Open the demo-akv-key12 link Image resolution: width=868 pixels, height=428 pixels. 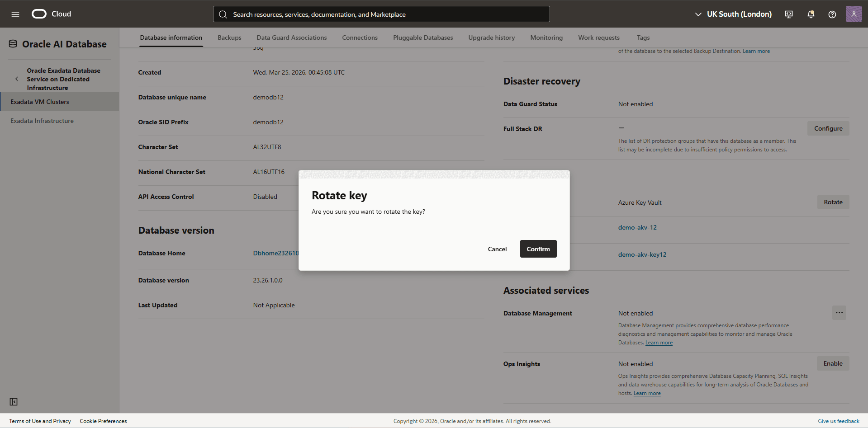642,254
